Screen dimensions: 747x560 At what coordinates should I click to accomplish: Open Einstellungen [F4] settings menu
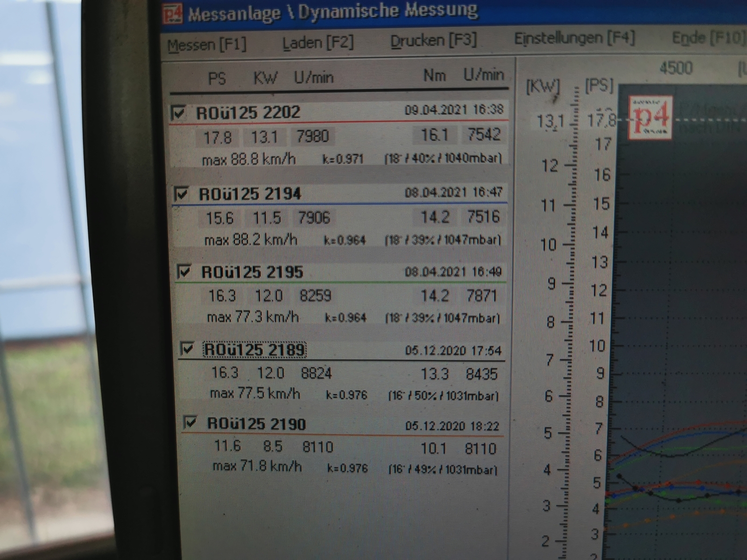pos(574,38)
